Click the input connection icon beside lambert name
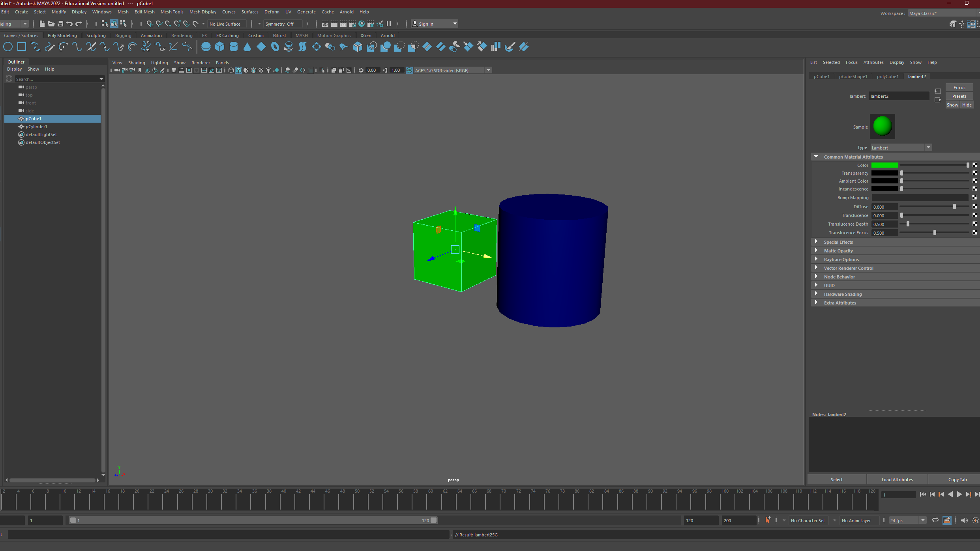Image resolution: width=980 pixels, height=551 pixels. tap(938, 91)
